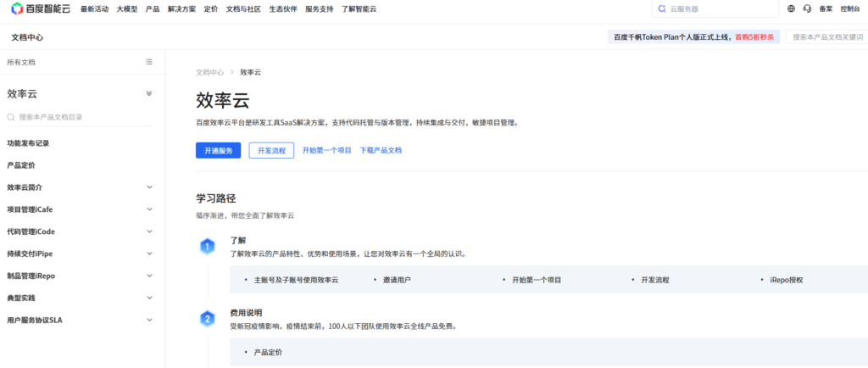Click the AI search icon in 云服务器 box
Viewport: 868px width, 368px height.
(662, 8)
